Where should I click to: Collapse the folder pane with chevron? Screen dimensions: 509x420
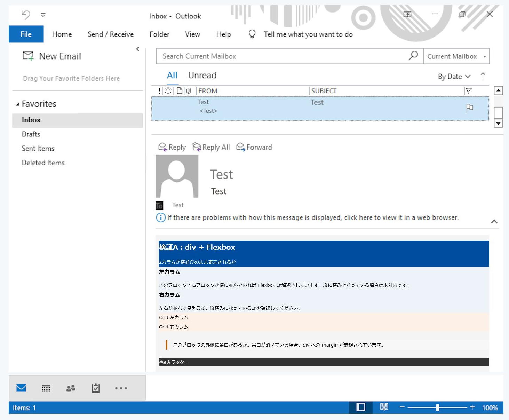138,49
